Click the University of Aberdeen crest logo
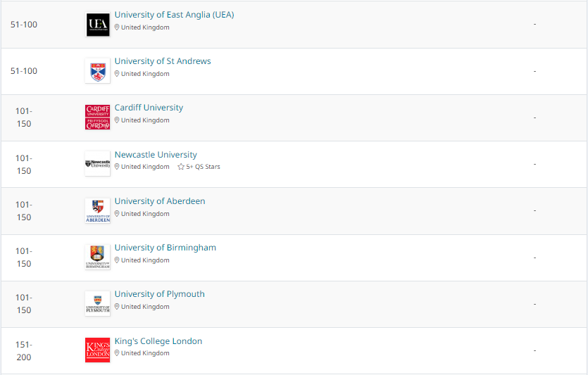Viewport: 588px width, 375px height. pyautogui.click(x=97, y=210)
